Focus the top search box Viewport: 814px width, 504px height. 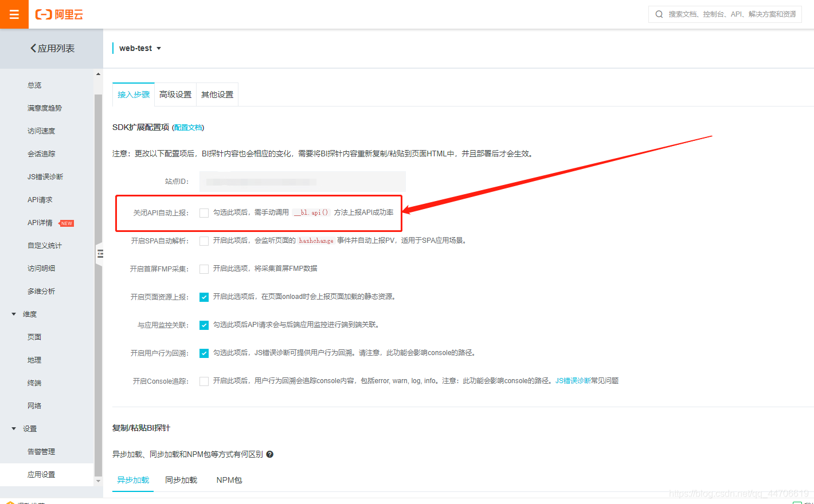click(725, 14)
